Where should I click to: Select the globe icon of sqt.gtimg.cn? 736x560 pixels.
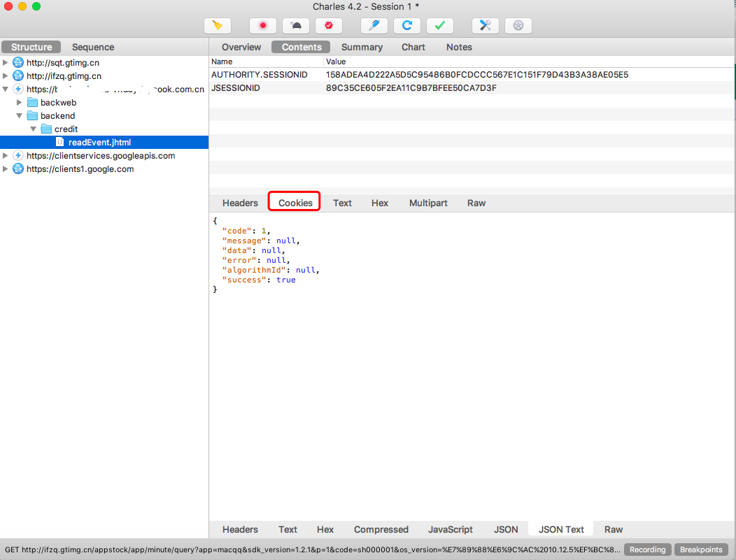click(17, 62)
